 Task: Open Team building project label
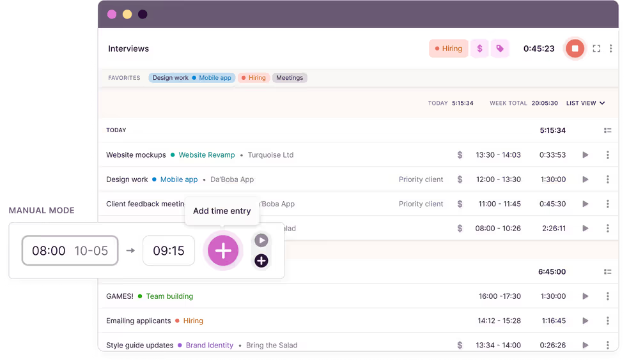169,296
